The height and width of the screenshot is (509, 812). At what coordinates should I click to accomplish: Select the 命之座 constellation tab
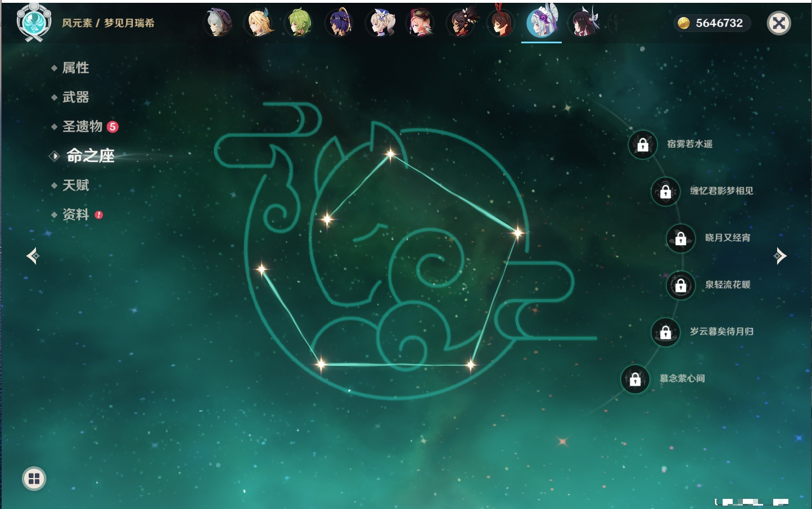[x=90, y=156]
